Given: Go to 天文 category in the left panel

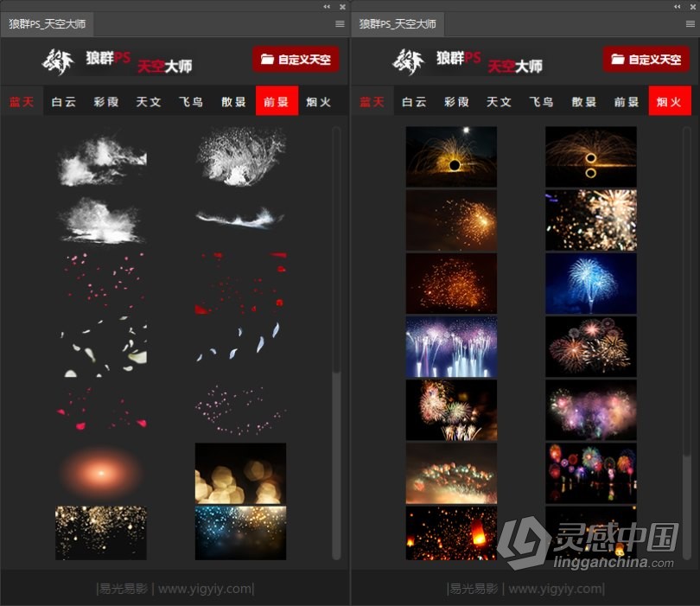Looking at the screenshot, I should 149,101.
